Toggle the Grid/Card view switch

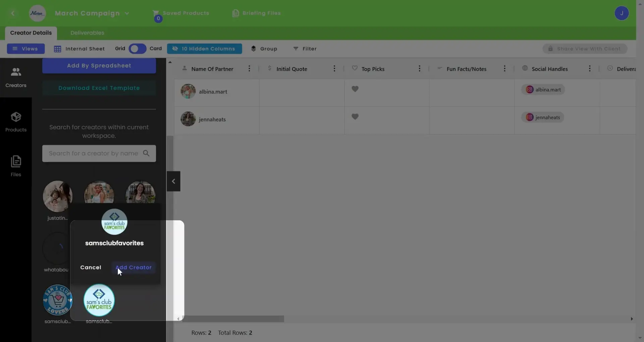(x=137, y=49)
